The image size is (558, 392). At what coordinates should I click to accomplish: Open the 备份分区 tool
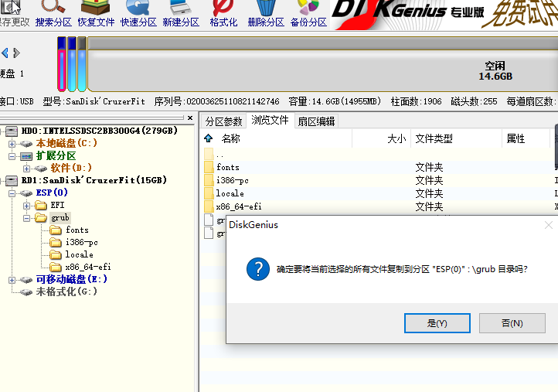pyautogui.click(x=308, y=14)
